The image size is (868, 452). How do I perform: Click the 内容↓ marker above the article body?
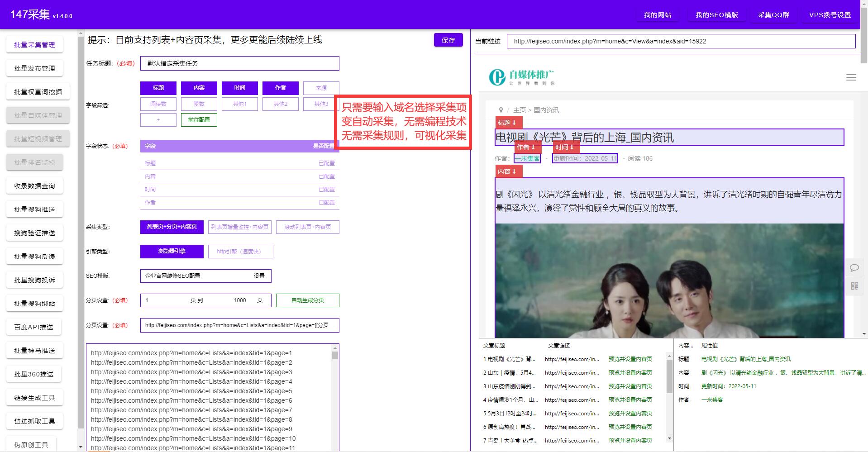[x=508, y=171]
